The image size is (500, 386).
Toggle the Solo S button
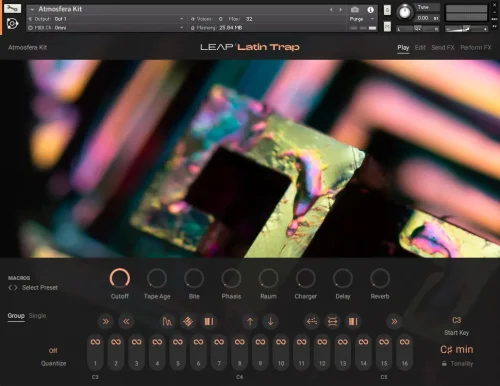coord(387,10)
